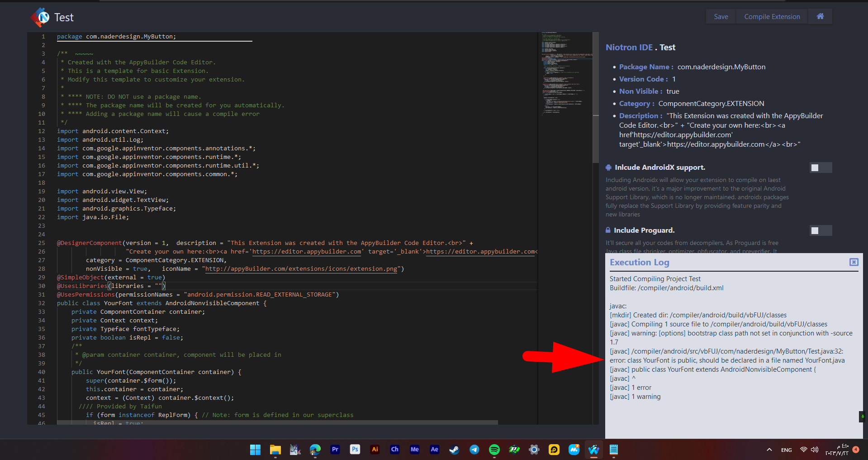The width and height of the screenshot is (868, 460).
Task: Click the Compile Extension button
Action: 772,17
